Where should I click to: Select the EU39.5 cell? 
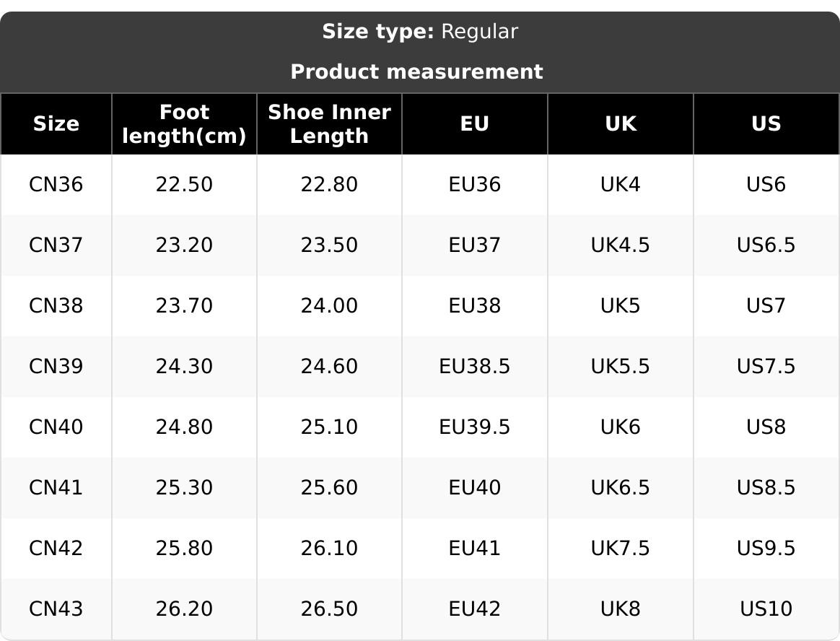[x=475, y=427]
